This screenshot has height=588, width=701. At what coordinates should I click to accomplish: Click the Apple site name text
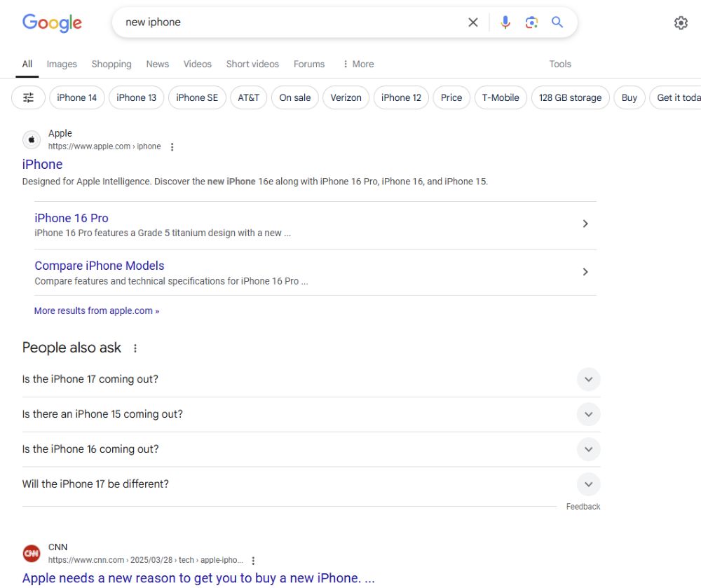[60, 133]
